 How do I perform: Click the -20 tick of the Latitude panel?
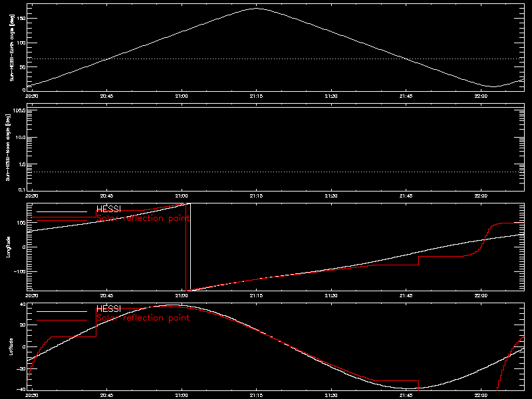tap(21, 369)
